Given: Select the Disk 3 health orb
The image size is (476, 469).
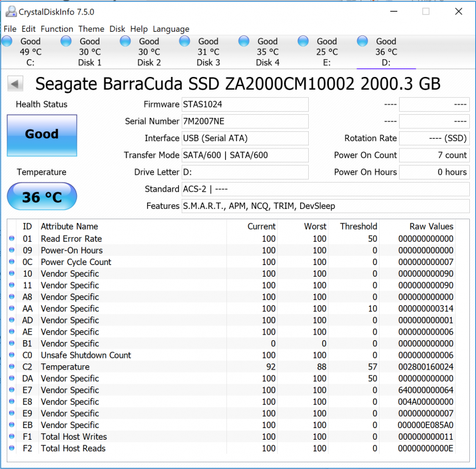Looking at the screenshot, I should (x=185, y=42).
